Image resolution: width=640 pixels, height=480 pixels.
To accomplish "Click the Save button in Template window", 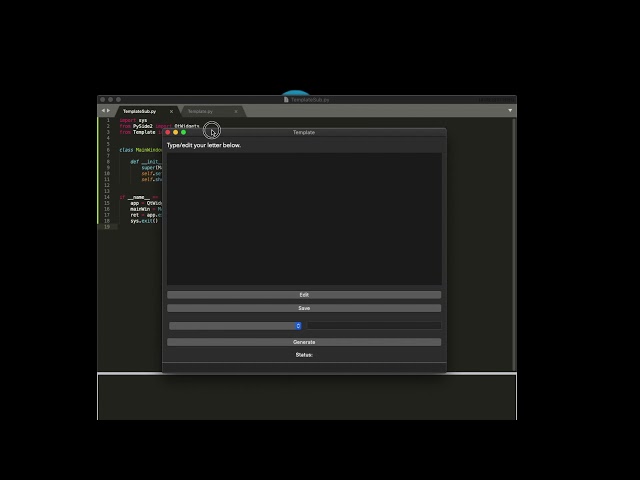I will click(304, 308).
